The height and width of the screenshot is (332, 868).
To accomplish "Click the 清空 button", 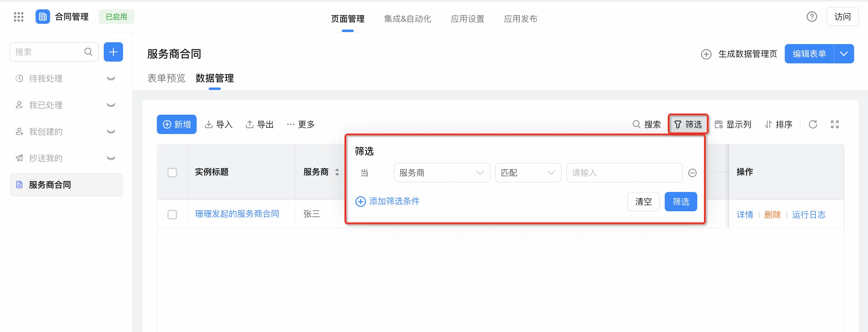I will (643, 202).
